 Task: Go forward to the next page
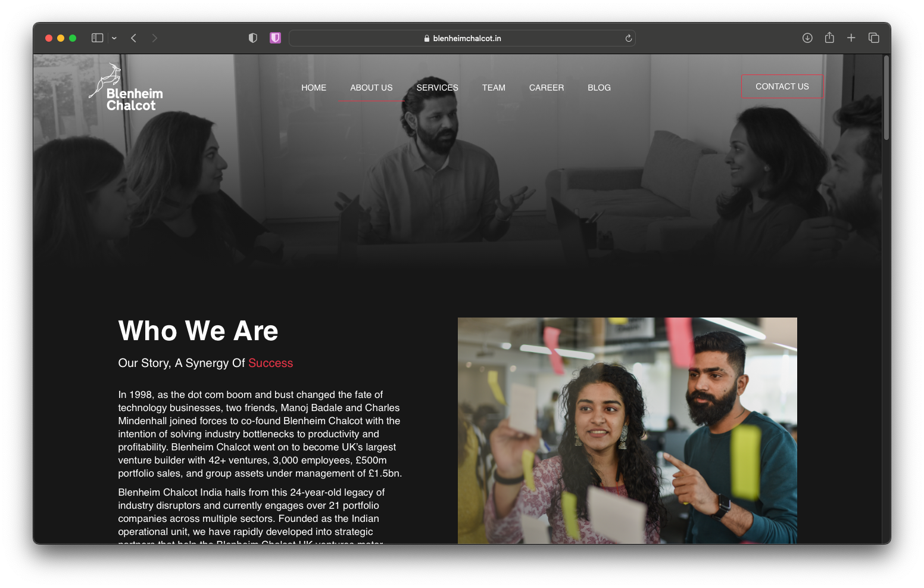155,38
